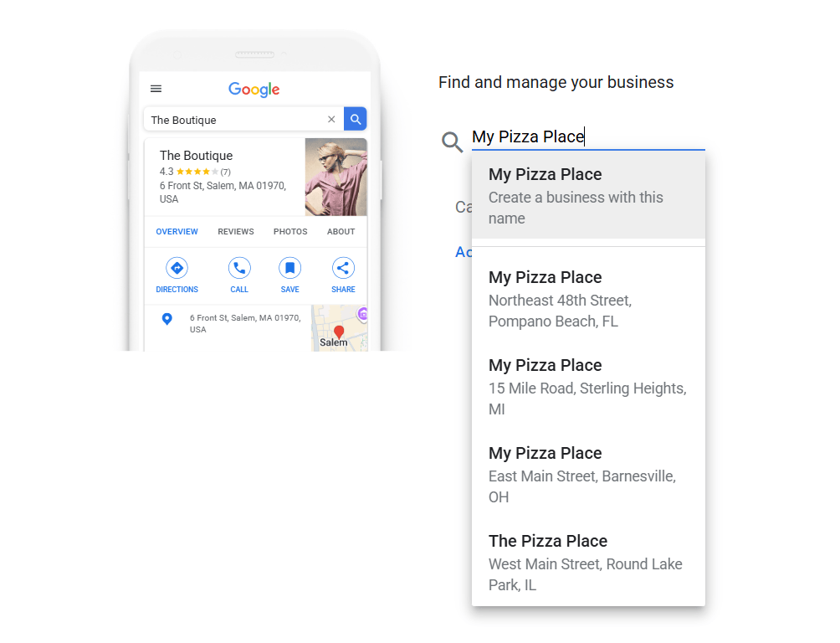Choose My Pizza Place in Sterling Heights, MI
The height and width of the screenshot is (643, 840).
(588, 387)
